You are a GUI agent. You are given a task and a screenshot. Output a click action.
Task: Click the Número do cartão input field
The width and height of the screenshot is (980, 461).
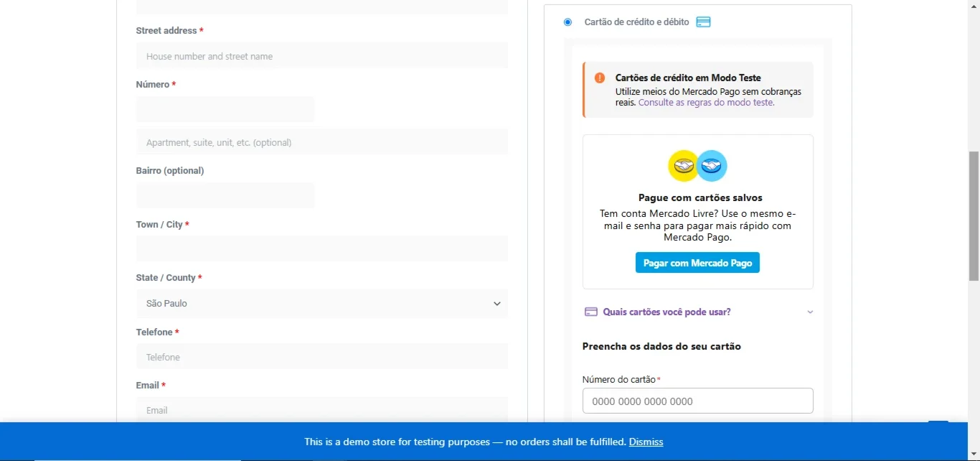pos(698,401)
